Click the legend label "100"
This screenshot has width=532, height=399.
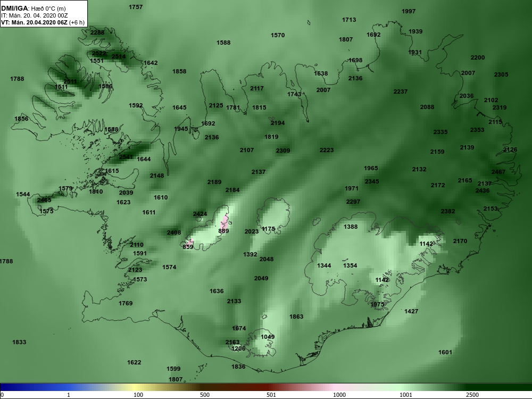point(138,395)
